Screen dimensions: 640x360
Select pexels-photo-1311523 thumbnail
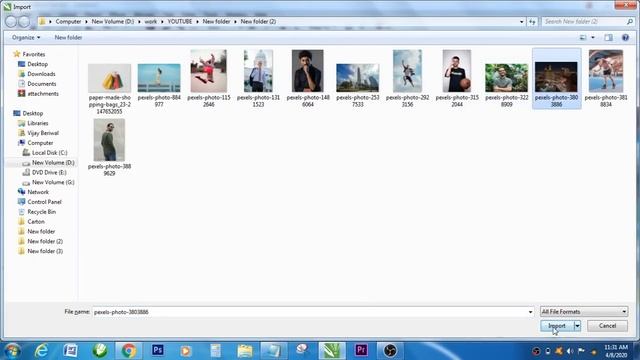(x=258, y=71)
